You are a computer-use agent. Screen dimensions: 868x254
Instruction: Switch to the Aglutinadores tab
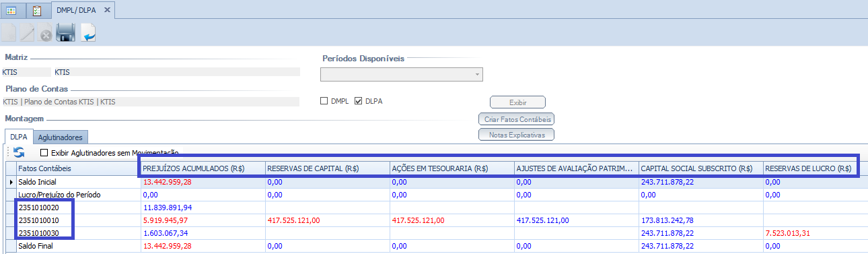[x=60, y=137]
